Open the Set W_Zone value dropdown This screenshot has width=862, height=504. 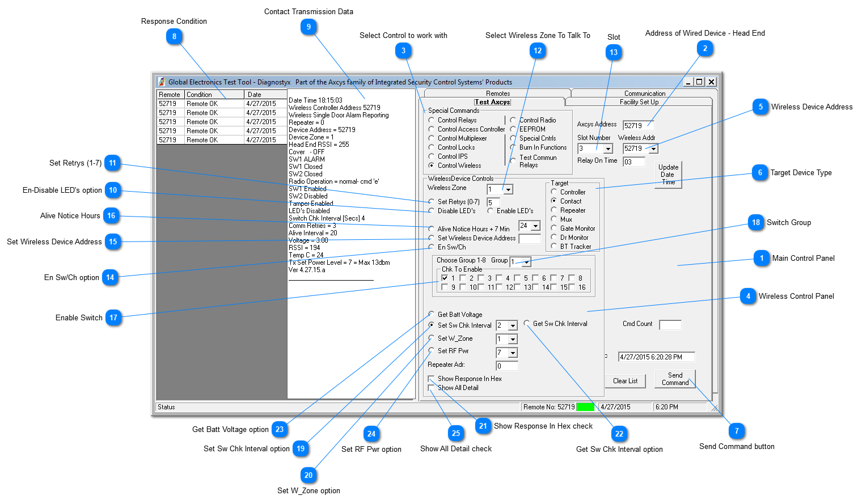pos(513,340)
